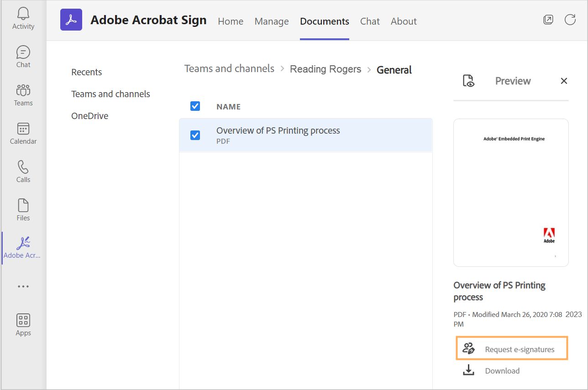Select the Documents tab

pyautogui.click(x=325, y=21)
